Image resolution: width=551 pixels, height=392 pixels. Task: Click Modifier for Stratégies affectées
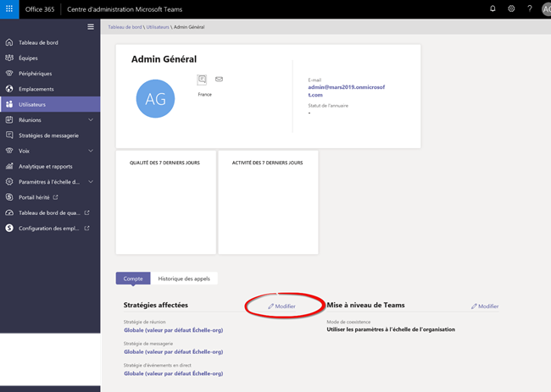tap(281, 306)
